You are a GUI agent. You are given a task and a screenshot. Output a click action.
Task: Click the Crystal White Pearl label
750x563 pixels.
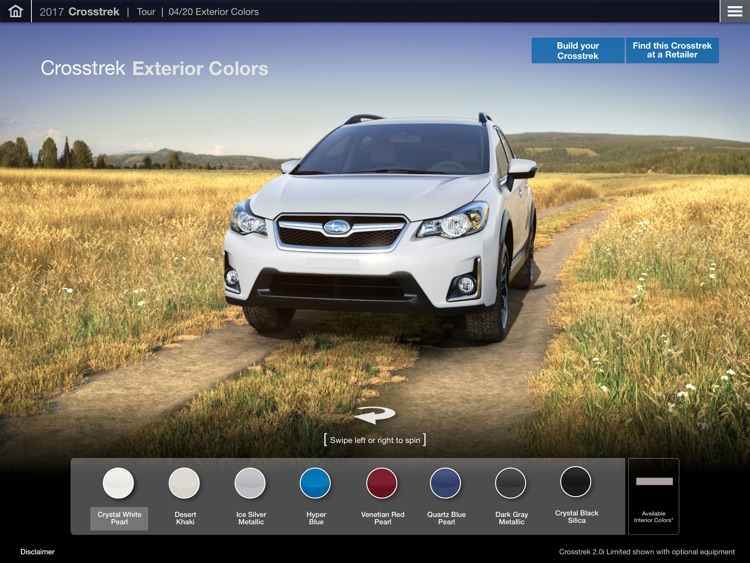click(119, 518)
